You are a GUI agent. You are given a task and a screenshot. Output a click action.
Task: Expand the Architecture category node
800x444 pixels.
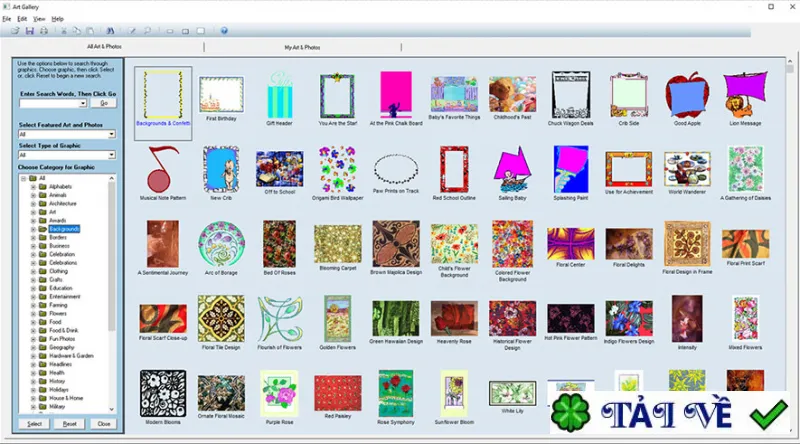33,204
